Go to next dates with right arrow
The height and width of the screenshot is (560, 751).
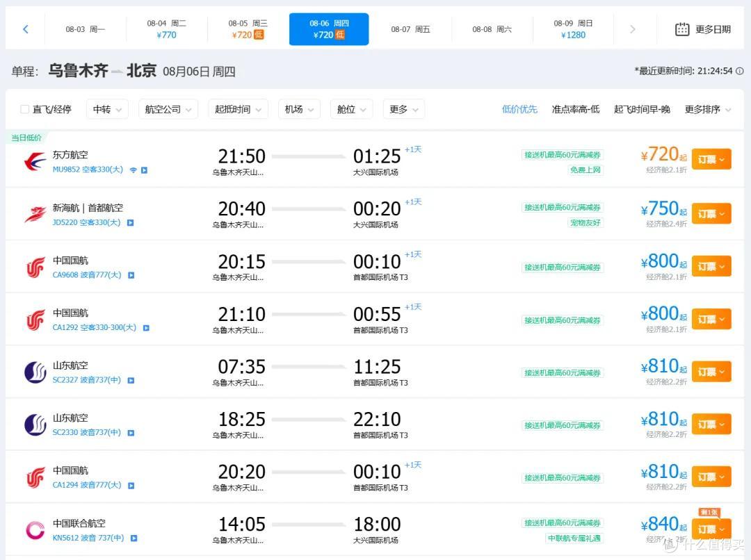[632, 29]
